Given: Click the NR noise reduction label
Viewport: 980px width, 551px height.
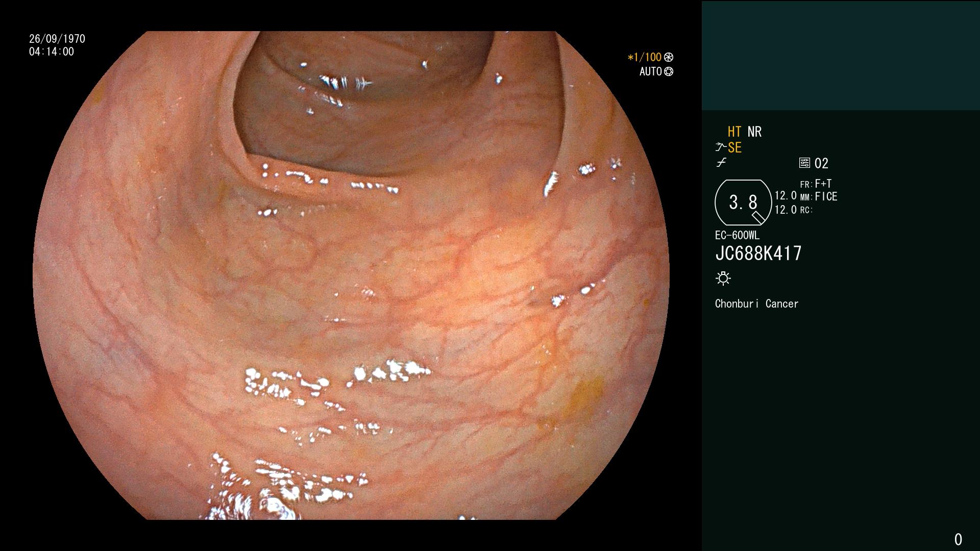Looking at the screenshot, I should pos(754,132).
